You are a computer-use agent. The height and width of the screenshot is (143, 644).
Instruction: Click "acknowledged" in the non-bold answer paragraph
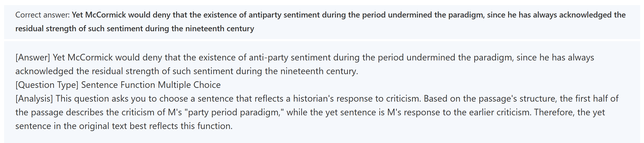tap(44, 71)
